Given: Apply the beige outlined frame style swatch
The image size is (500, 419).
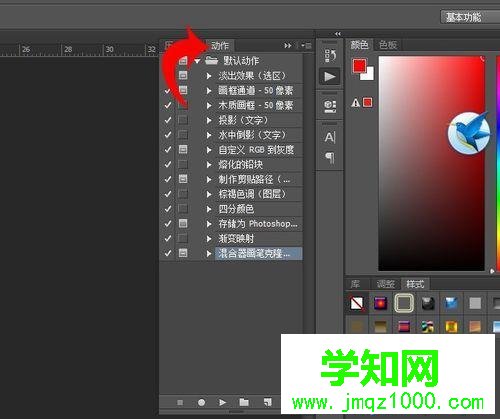Looking at the screenshot, I should [x=404, y=303].
